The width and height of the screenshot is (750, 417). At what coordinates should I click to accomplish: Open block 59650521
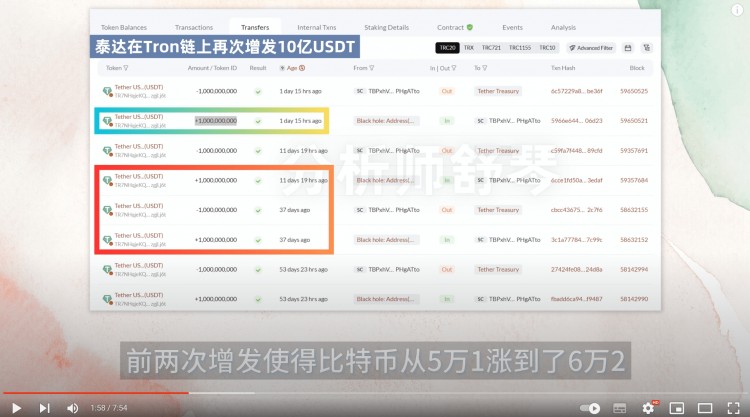(634, 121)
